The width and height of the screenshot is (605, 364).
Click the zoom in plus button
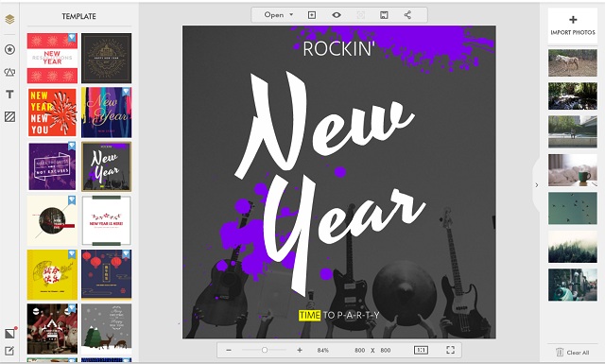click(x=300, y=350)
